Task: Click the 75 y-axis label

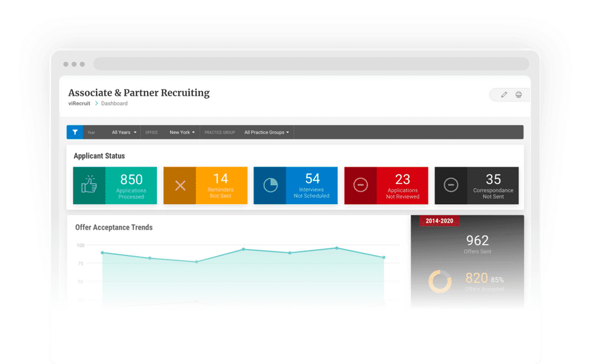Action: pyautogui.click(x=81, y=264)
